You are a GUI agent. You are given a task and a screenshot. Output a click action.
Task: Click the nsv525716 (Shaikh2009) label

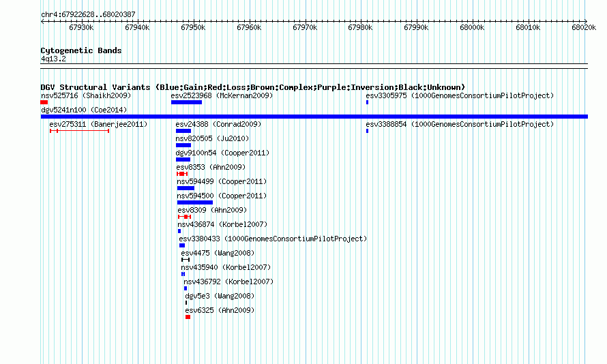[86, 95]
